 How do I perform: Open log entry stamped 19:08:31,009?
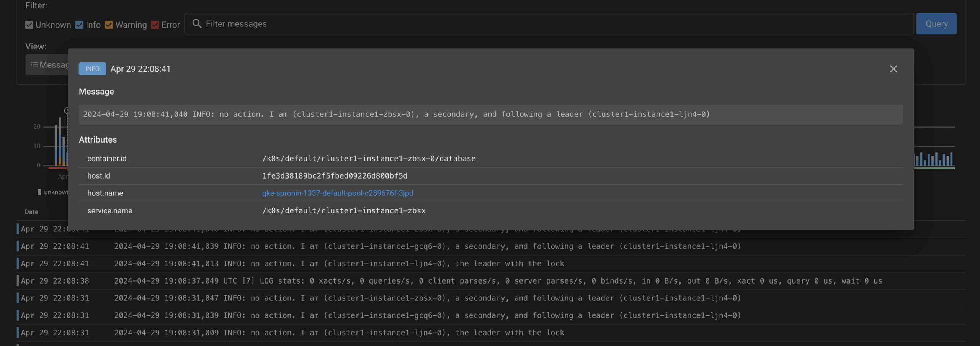tap(339, 333)
